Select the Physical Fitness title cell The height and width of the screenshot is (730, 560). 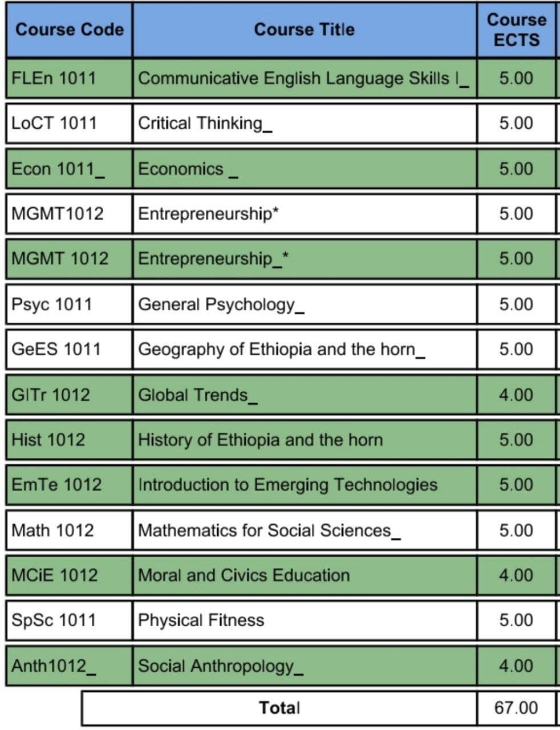305,620
